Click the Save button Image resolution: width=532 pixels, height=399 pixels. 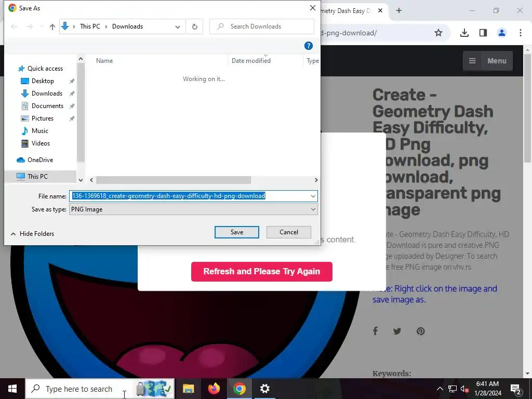[237, 232]
